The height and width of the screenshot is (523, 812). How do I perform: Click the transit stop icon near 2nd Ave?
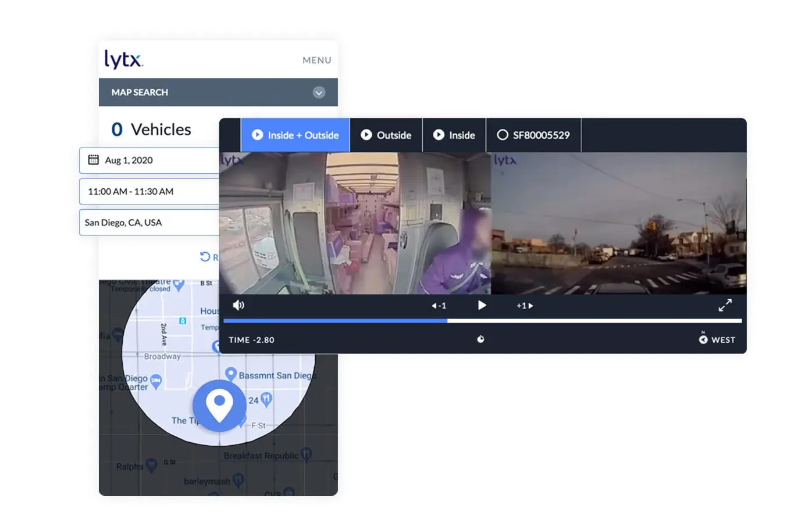click(x=183, y=321)
